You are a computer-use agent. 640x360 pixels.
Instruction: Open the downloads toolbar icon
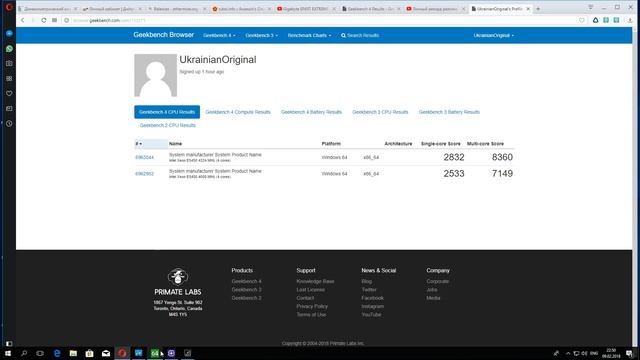[x=630, y=20]
